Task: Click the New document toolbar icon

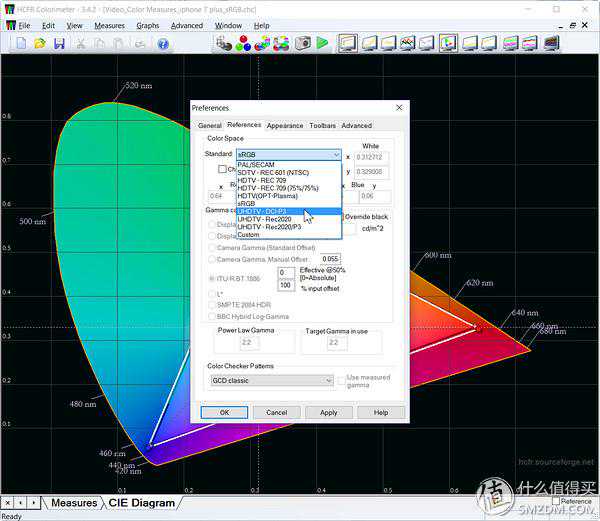Action: [22, 43]
